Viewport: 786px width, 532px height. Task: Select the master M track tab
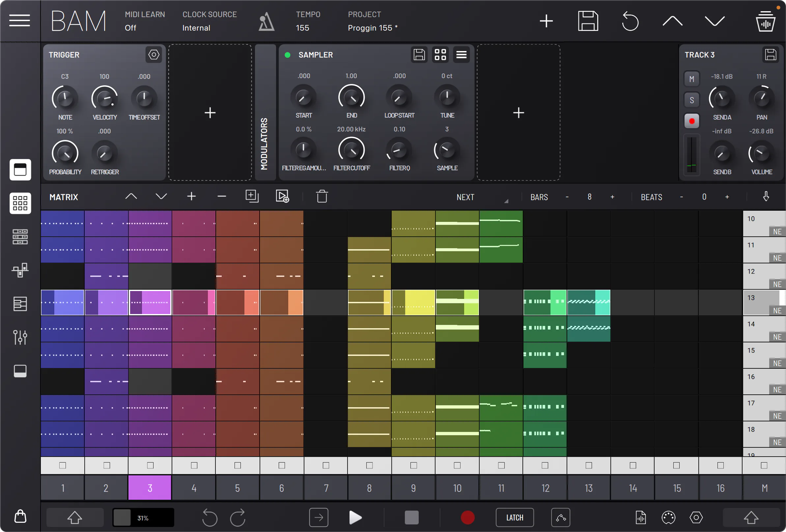(x=764, y=488)
